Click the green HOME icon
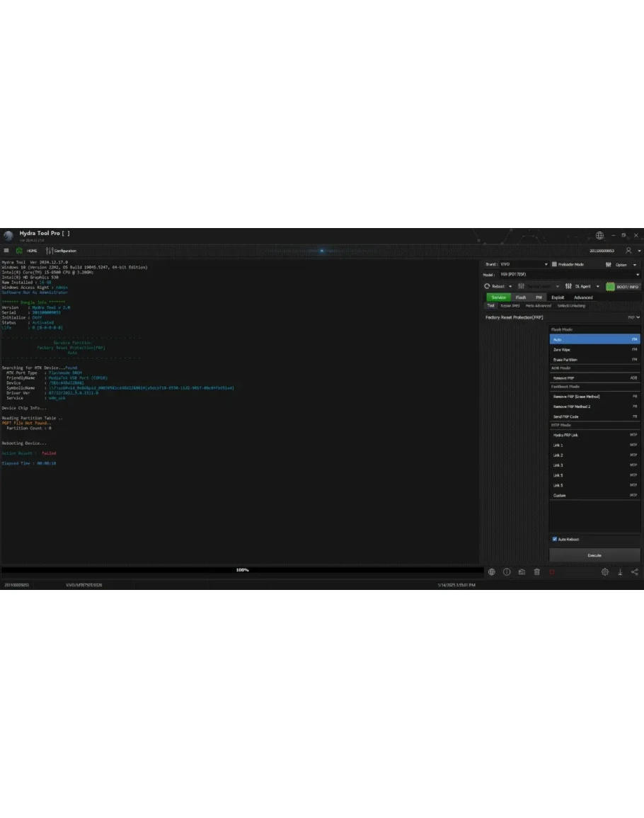Image resolution: width=644 pixels, height=818 pixels. [19, 251]
